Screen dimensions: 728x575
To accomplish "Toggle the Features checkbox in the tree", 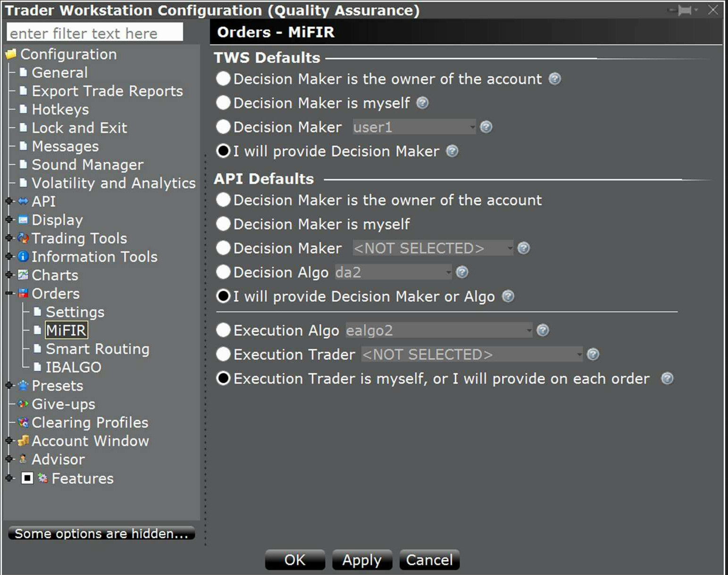I will [27, 478].
